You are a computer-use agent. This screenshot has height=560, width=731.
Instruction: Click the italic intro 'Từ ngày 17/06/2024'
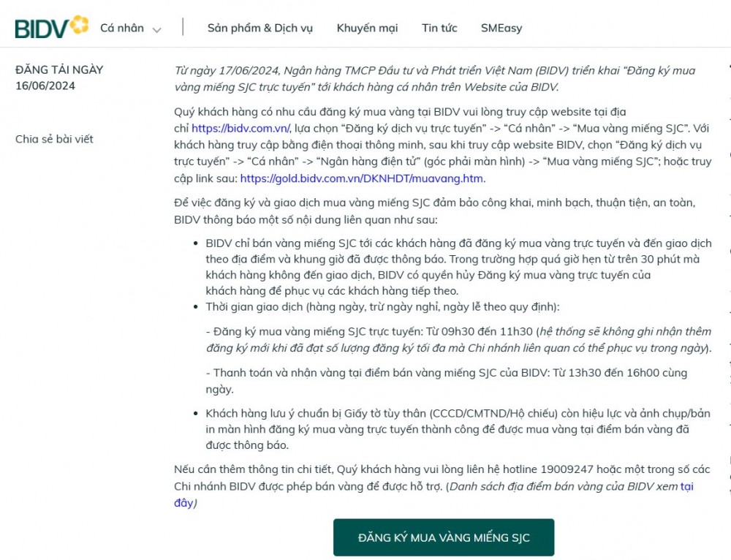click(x=227, y=70)
